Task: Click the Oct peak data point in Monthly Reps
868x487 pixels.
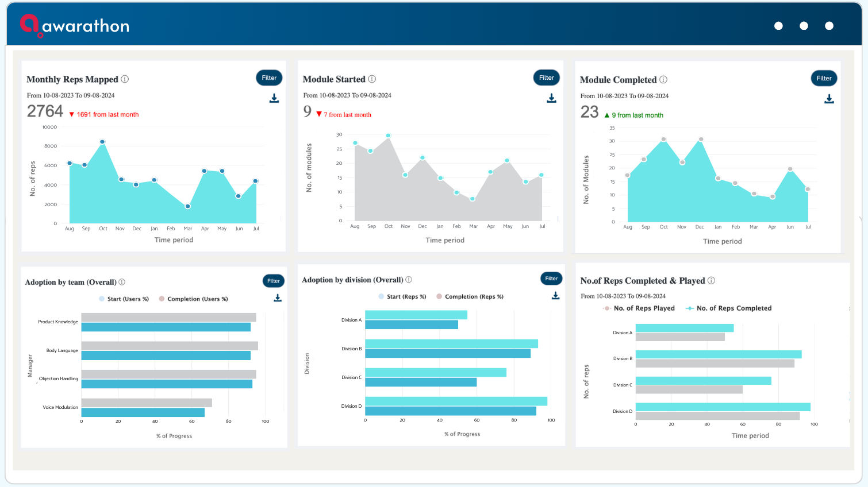Action: point(102,141)
